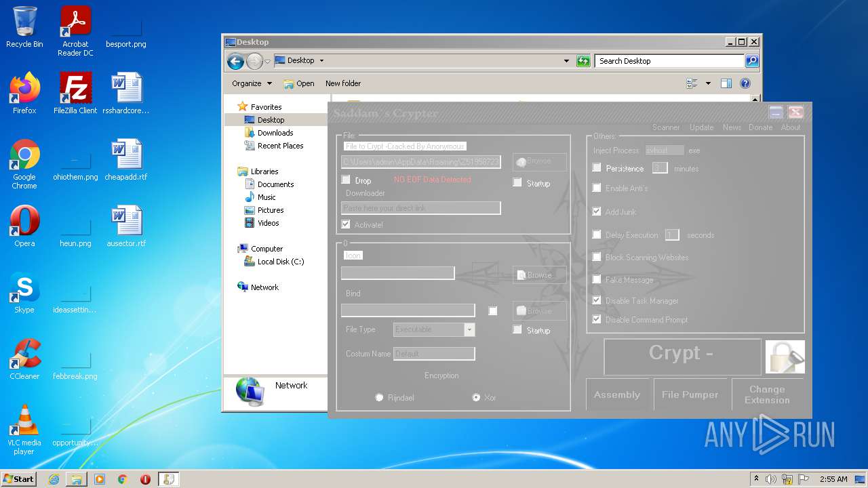
Task: Select the VLC media player desktop shortcut
Action: click(24, 430)
